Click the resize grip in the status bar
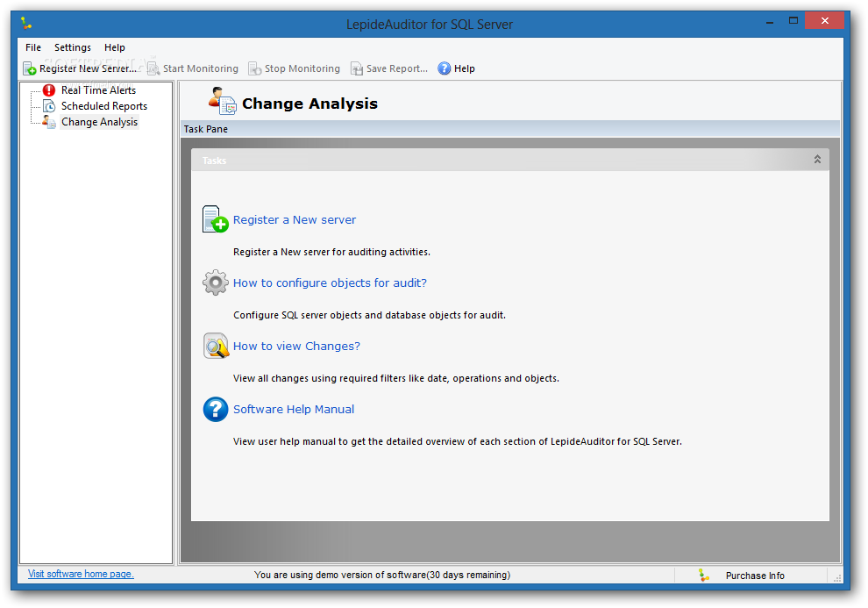868x608 pixels. pos(837,577)
